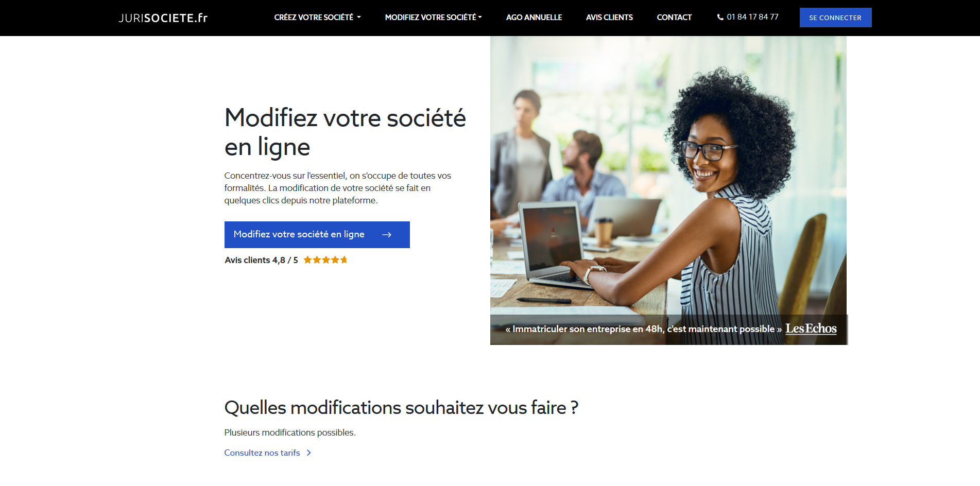Viewport: 980px width, 486px height.
Task: Click the phone number 01 84 17 84 77
Action: [752, 17]
